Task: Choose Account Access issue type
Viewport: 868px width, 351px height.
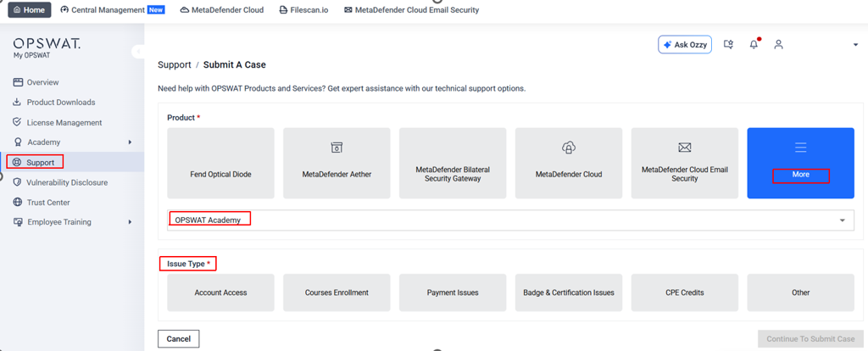Action: click(x=221, y=292)
